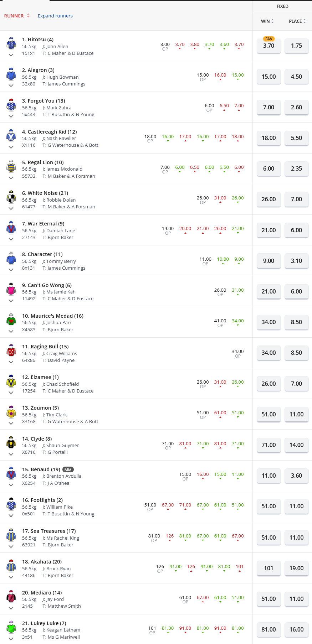Click the Expand runners link
Image resolution: width=312 pixels, height=644 pixels.
coord(55,16)
